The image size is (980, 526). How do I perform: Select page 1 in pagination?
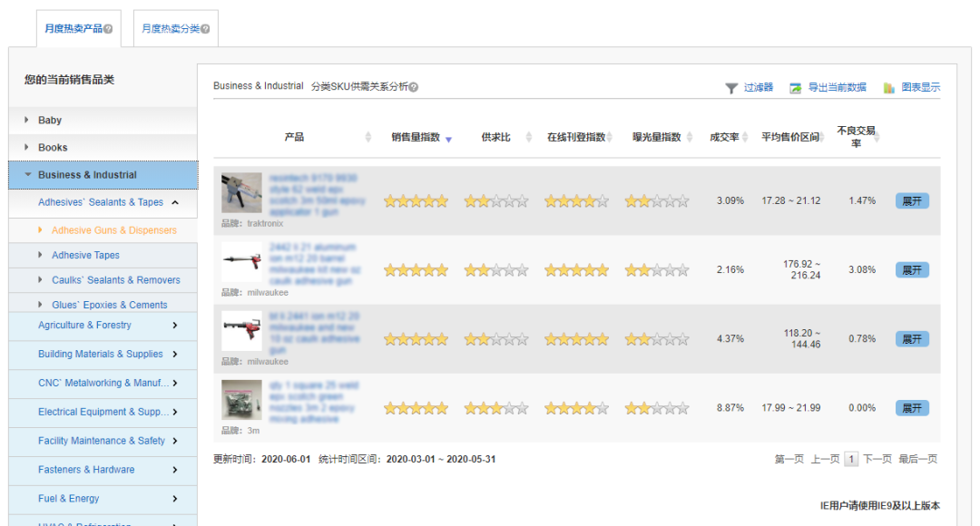coord(850,459)
